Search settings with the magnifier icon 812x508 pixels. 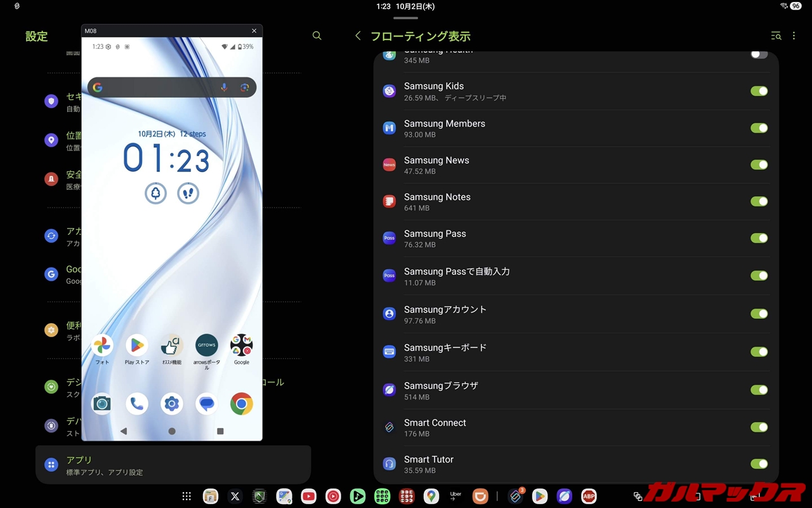coord(317,36)
